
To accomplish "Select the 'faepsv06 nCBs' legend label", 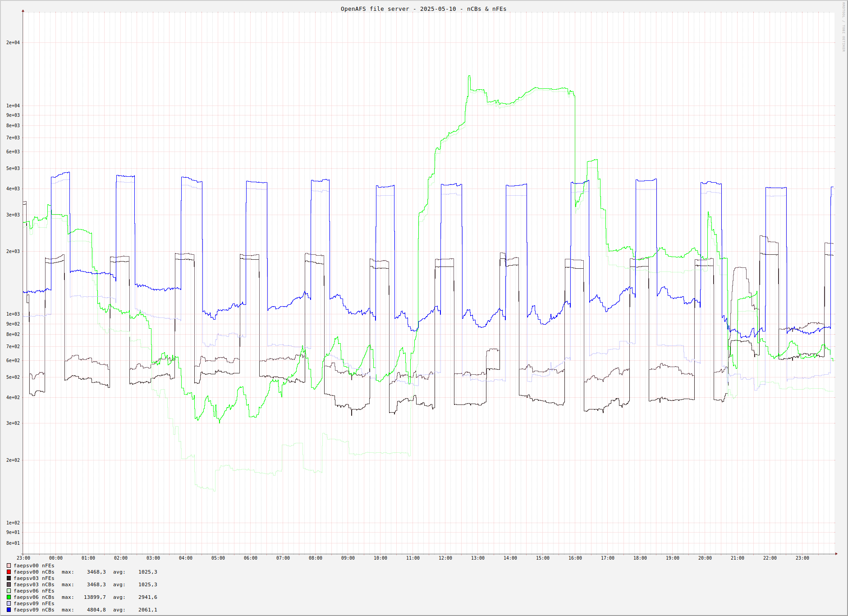I will pos(34,597).
